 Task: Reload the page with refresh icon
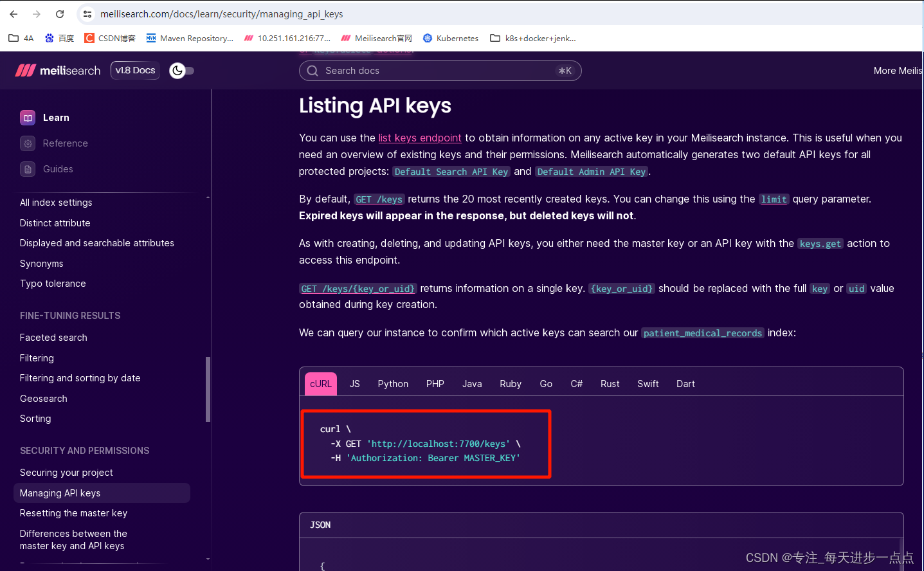pyautogui.click(x=60, y=14)
